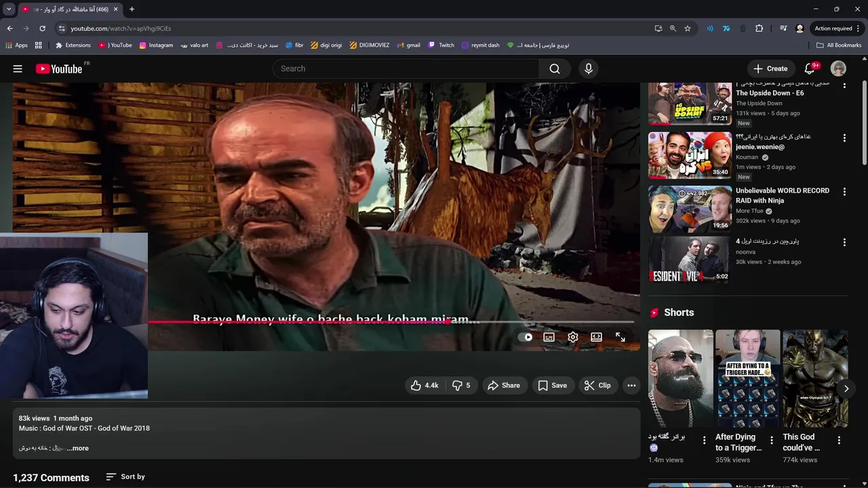The image size is (868, 488).
Task: Open the zoom magnifier in address bar
Action: pos(673,28)
